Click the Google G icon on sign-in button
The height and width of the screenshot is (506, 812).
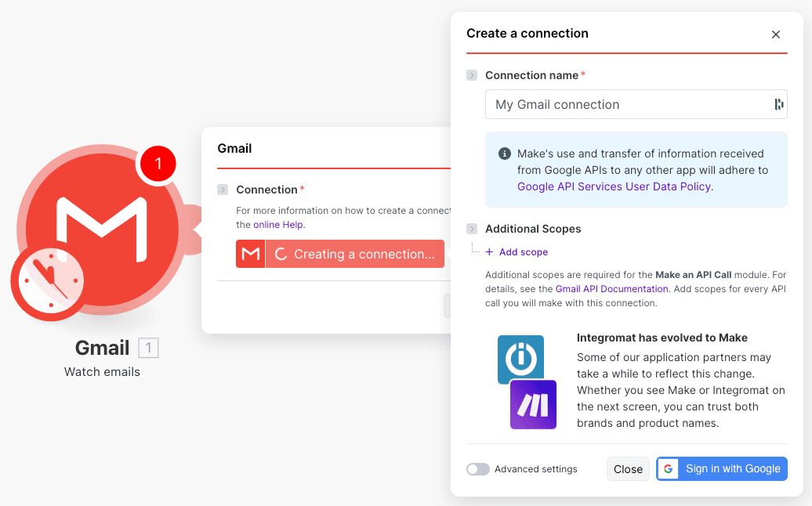click(x=668, y=468)
